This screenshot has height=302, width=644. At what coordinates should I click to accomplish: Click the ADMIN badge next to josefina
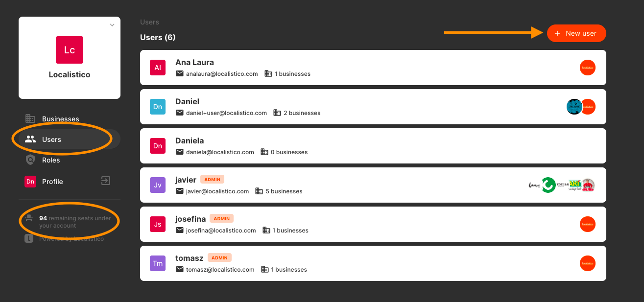coord(222,218)
